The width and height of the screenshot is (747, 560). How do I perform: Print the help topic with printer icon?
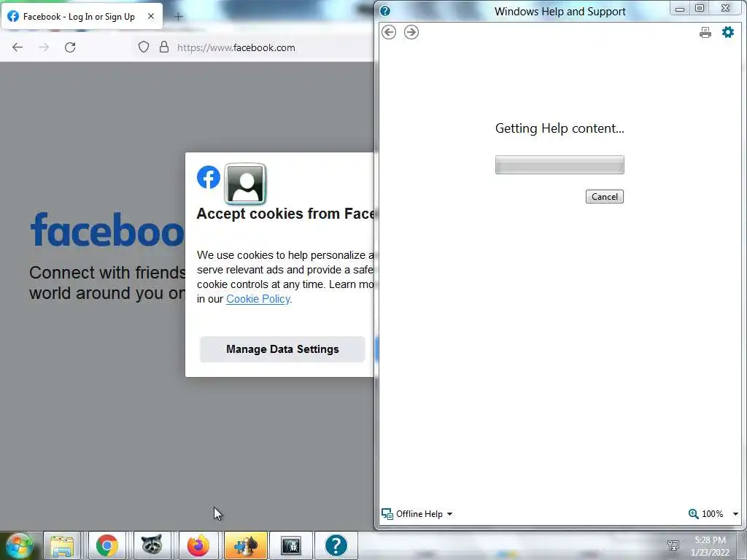click(705, 32)
